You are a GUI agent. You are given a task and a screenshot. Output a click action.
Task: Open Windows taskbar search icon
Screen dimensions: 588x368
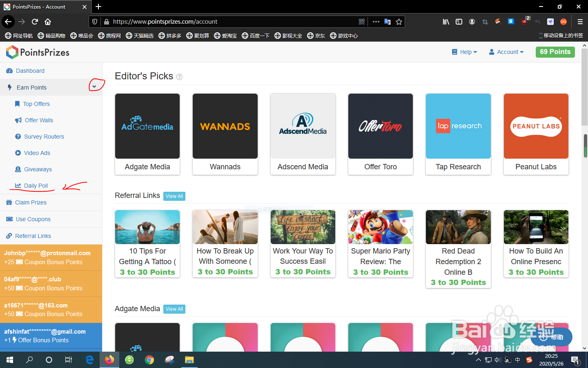pos(29,360)
